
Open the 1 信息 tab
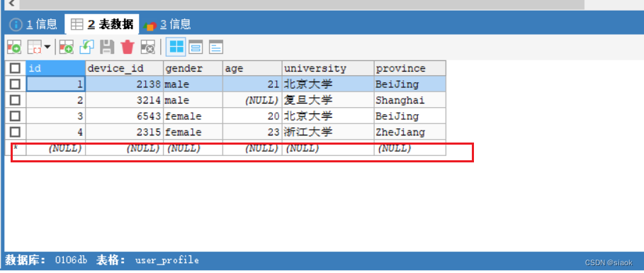click(x=34, y=24)
